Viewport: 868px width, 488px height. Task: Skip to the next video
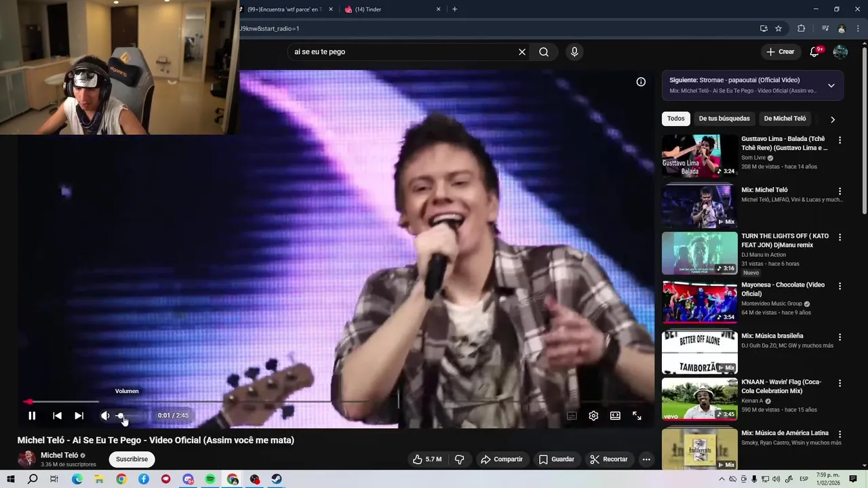tap(79, 415)
